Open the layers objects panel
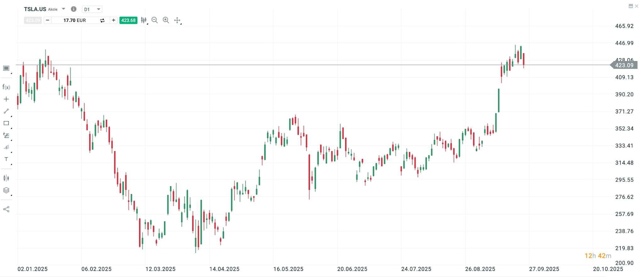 (x=6, y=190)
